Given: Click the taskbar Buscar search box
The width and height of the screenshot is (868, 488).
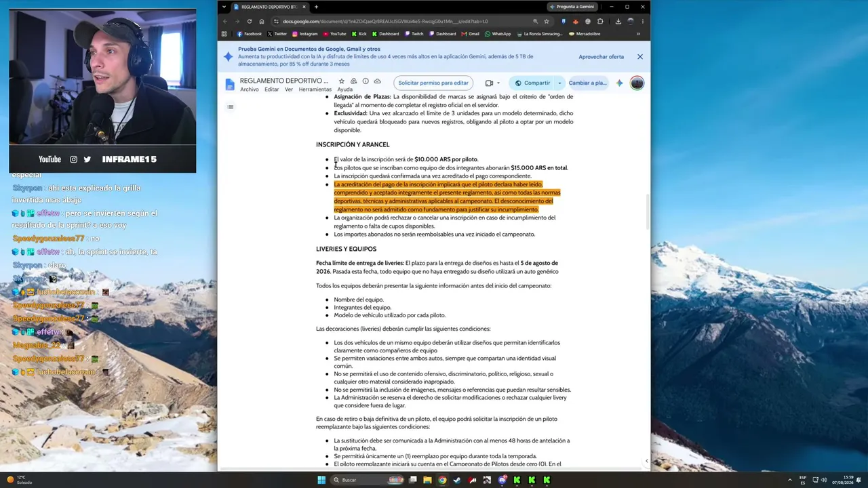Looking at the screenshot, I should (367, 480).
